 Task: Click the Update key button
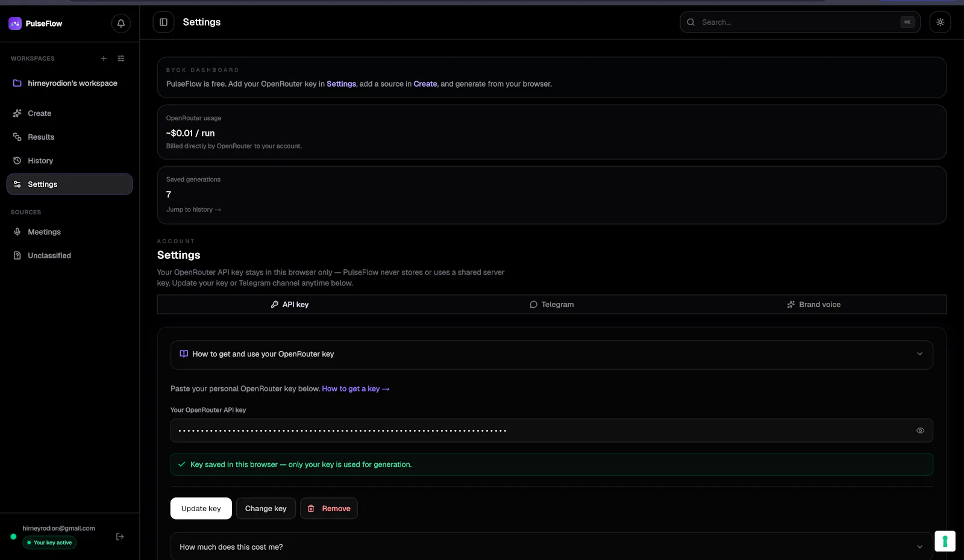coord(201,509)
